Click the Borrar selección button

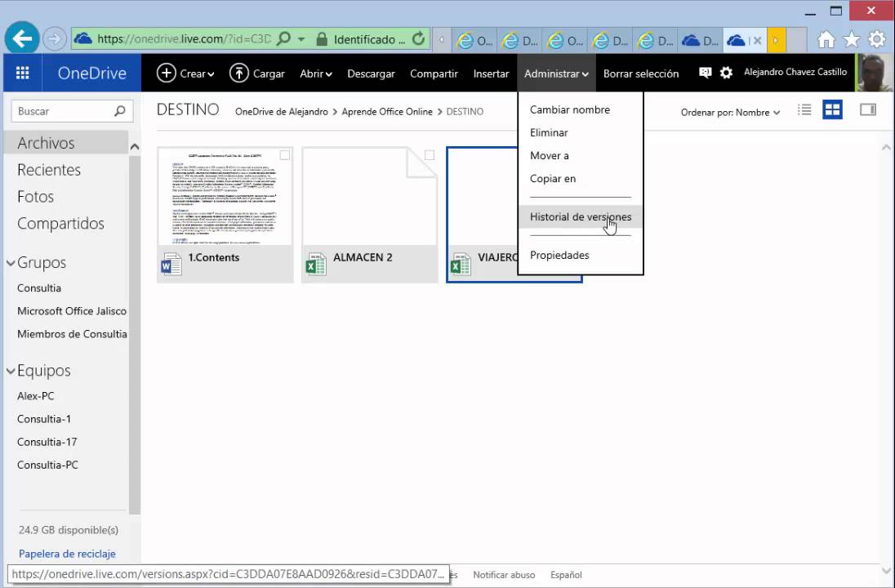tap(641, 73)
